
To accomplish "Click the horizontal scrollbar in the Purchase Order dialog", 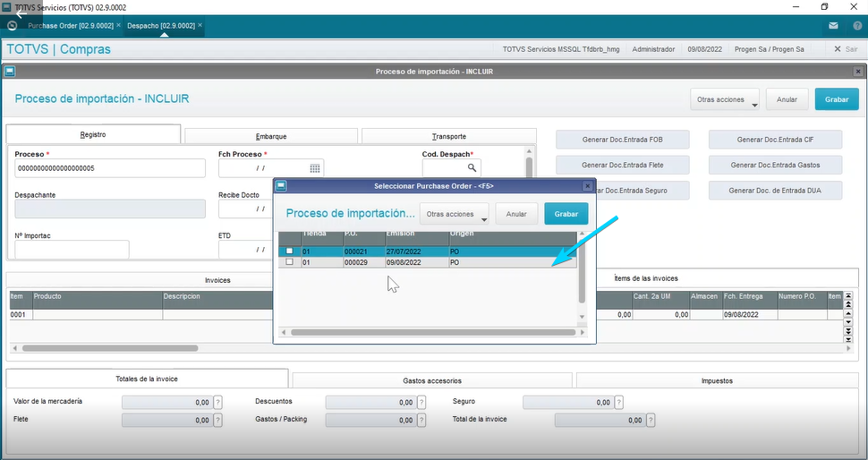I will pyautogui.click(x=433, y=332).
